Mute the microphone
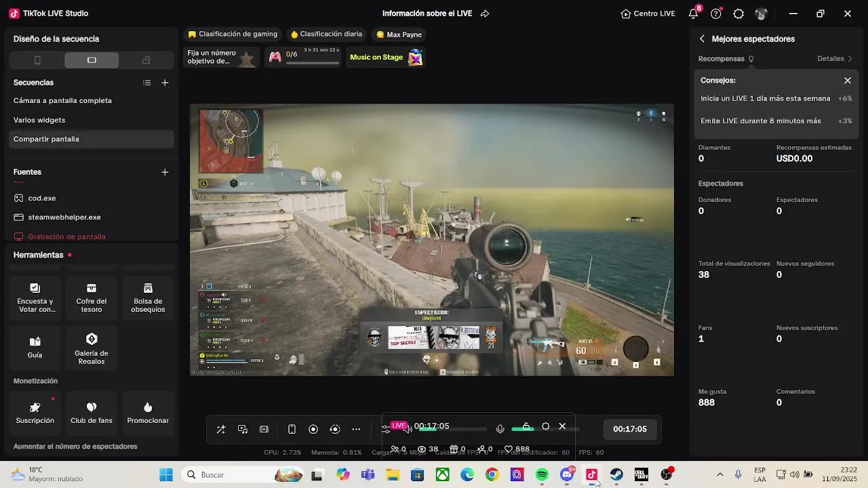The width and height of the screenshot is (868, 488). (x=500, y=428)
